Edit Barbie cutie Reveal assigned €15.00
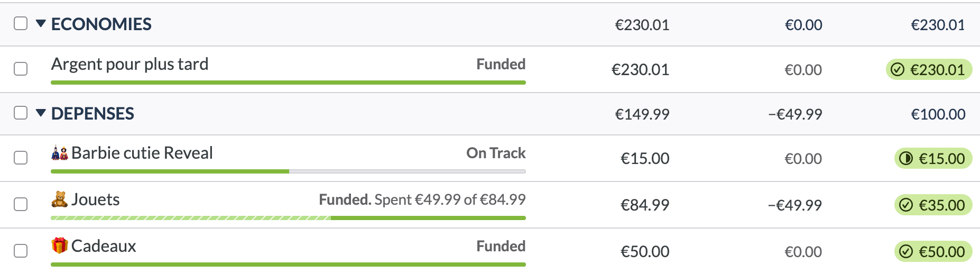Viewport: 980px width, 273px height. pyautogui.click(x=645, y=159)
